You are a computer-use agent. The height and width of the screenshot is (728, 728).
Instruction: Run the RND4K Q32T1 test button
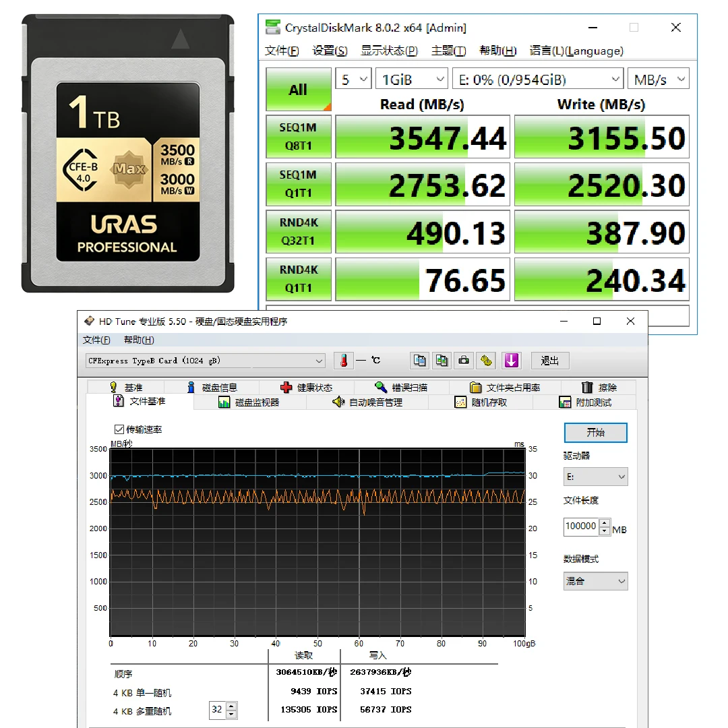pos(299,232)
